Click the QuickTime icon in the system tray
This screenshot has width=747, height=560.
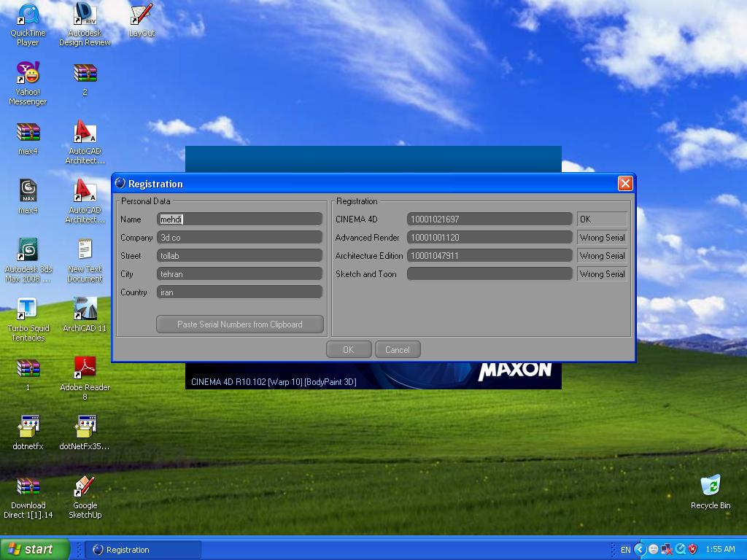681,549
